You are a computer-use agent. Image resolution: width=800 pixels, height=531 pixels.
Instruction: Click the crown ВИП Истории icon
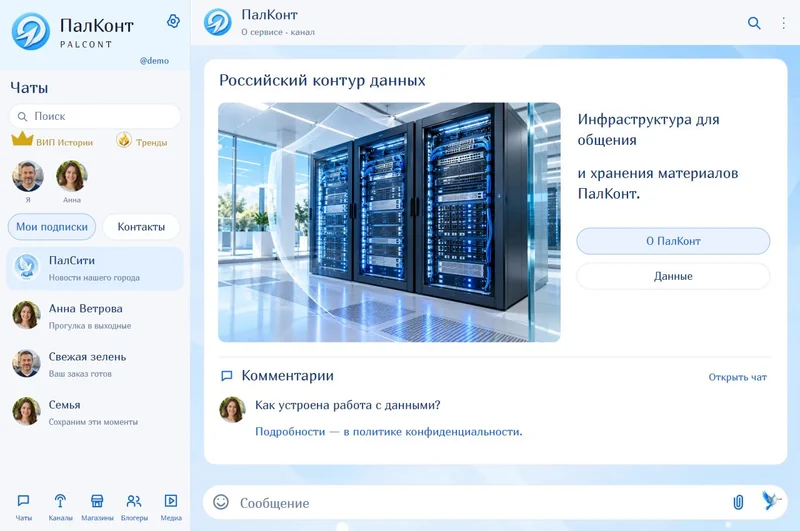pos(22,138)
